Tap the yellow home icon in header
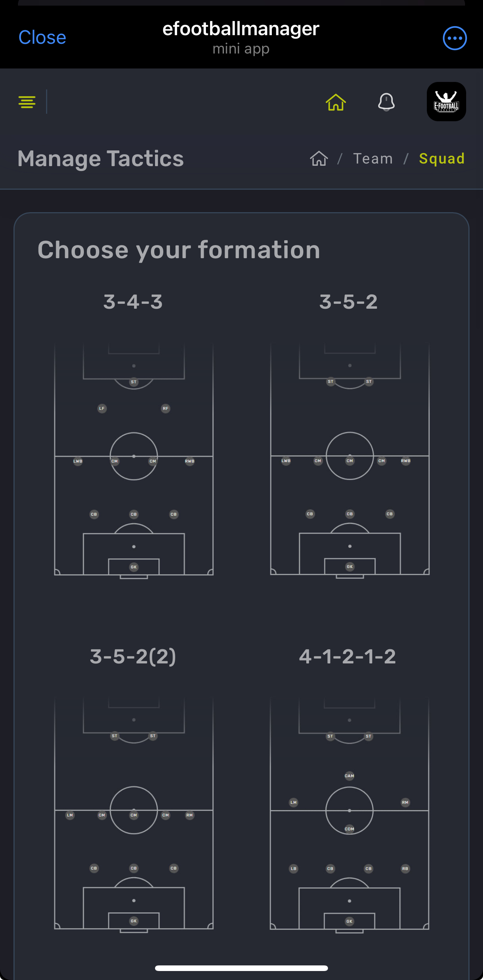Image resolution: width=483 pixels, height=980 pixels. [336, 102]
